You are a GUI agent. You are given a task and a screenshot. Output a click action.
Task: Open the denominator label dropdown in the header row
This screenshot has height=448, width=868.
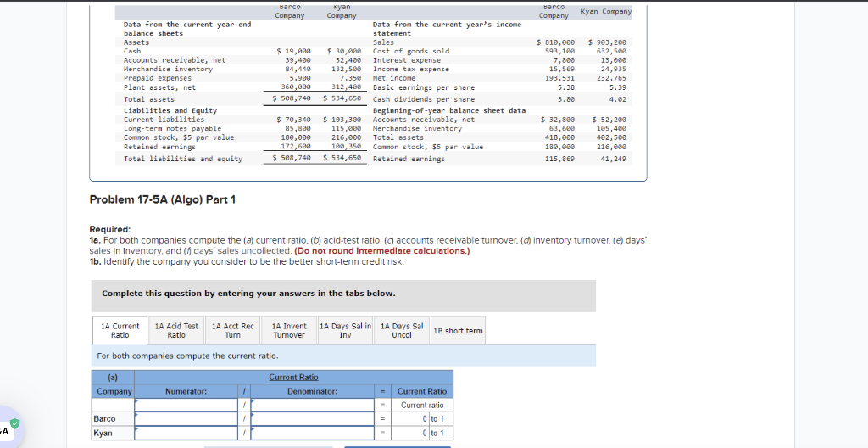pyautogui.click(x=312, y=406)
